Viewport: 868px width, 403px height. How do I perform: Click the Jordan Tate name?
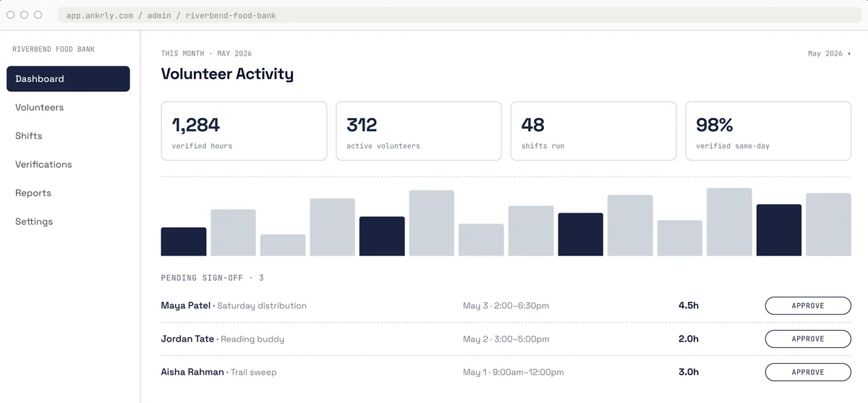click(187, 339)
